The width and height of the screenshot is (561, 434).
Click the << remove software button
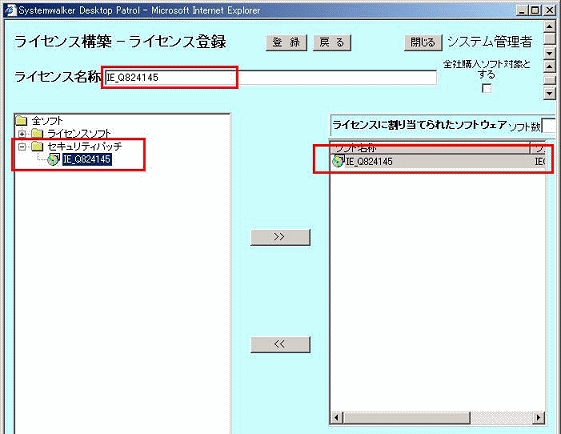pos(280,344)
